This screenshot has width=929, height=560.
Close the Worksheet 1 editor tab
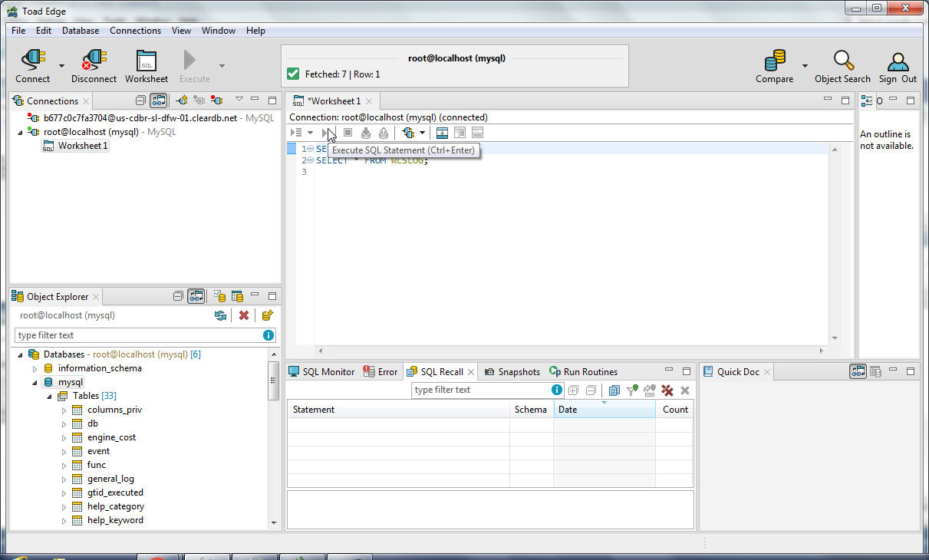pos(369,101)
